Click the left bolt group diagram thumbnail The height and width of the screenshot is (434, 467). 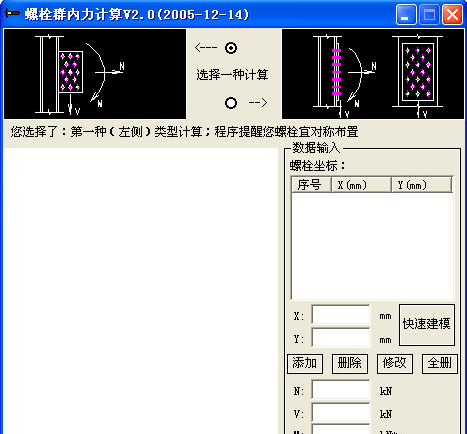coord(95,74)
